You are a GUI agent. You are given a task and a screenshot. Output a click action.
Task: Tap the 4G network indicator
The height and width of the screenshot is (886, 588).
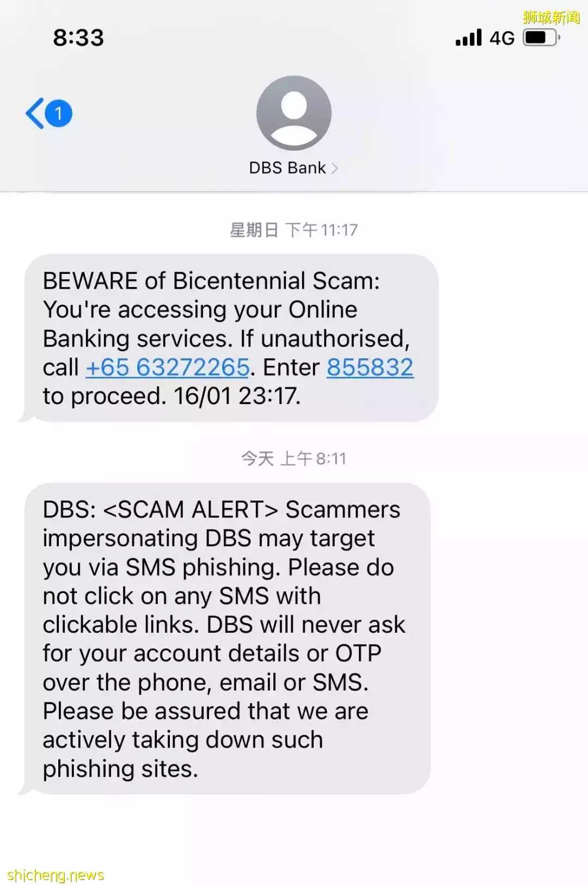tap(502, 38)
